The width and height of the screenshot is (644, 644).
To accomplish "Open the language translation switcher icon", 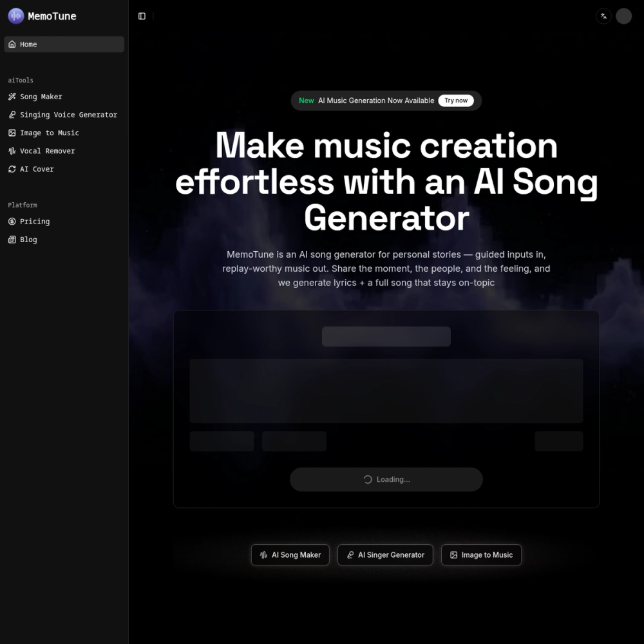I will 603,16.
